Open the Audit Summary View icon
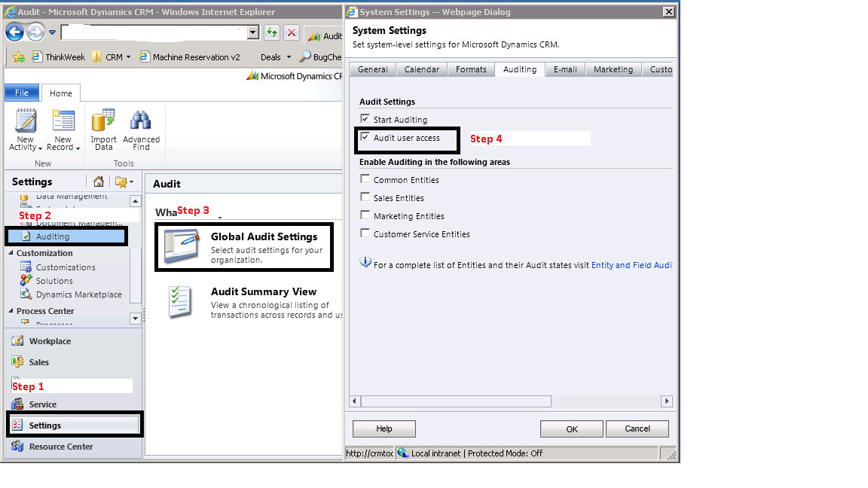 click(181, 302)
